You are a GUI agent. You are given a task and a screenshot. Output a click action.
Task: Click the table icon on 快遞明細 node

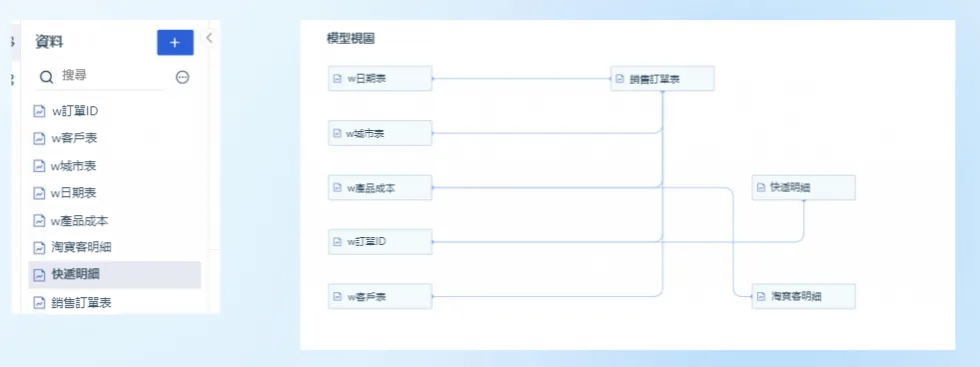(761, 188)
